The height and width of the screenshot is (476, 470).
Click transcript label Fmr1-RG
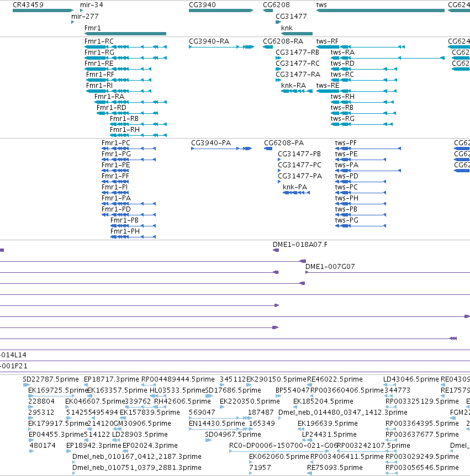point(99,52)
